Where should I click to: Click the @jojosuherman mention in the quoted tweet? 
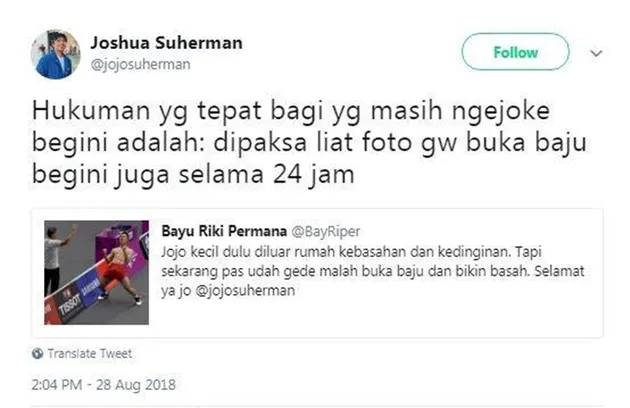click(x=245, y=290)
